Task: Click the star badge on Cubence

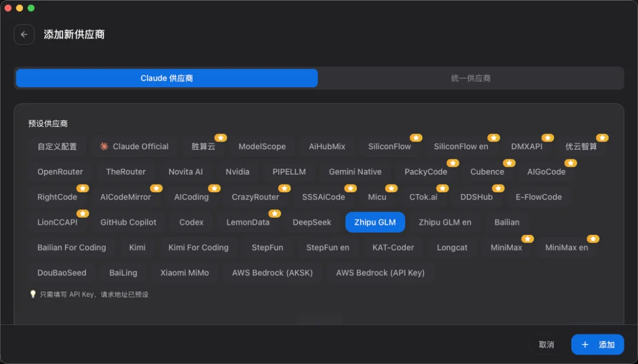Action: [x=509, y=163]
